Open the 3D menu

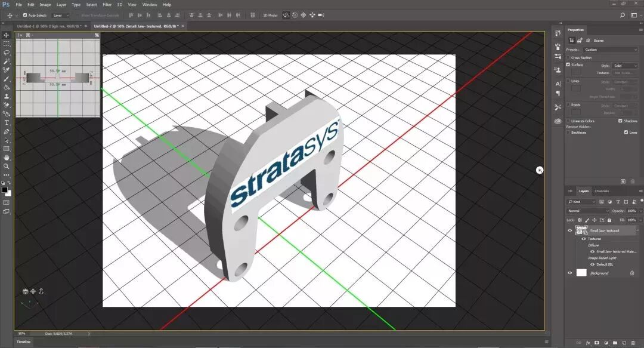pyautogui.click(x=119, y=5)
